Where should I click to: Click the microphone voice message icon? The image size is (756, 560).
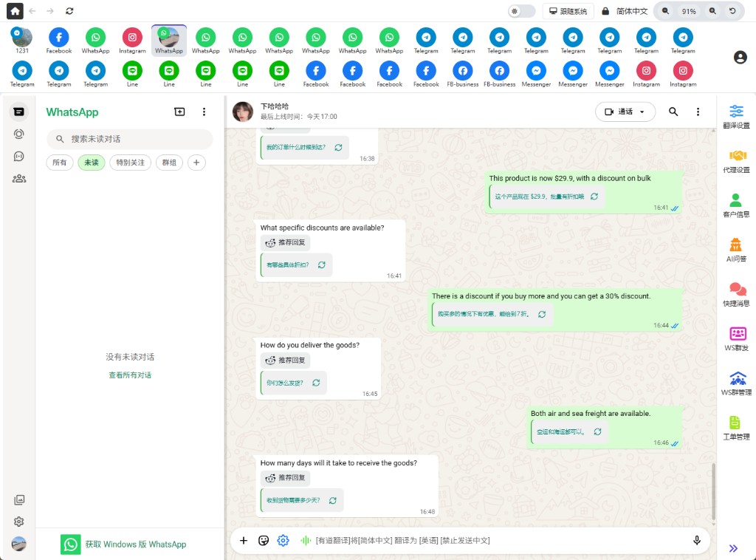tap(696, 540)
